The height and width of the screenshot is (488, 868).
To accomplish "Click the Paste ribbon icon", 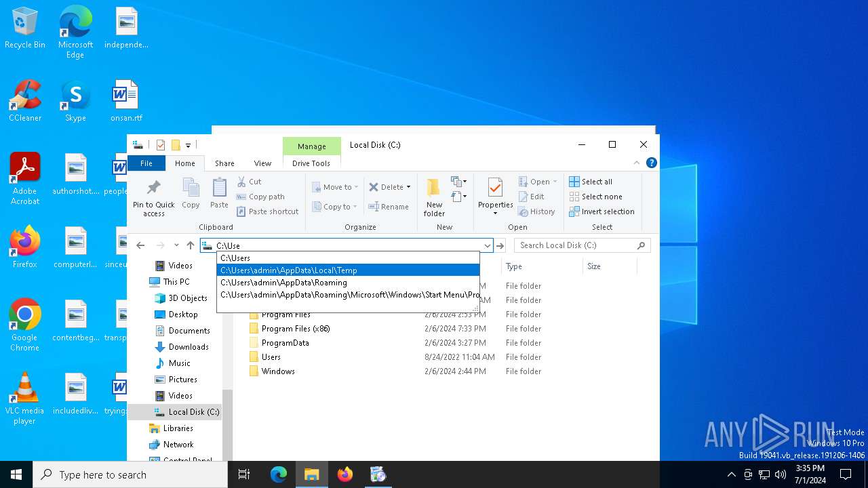I will (x=219, y=193).
